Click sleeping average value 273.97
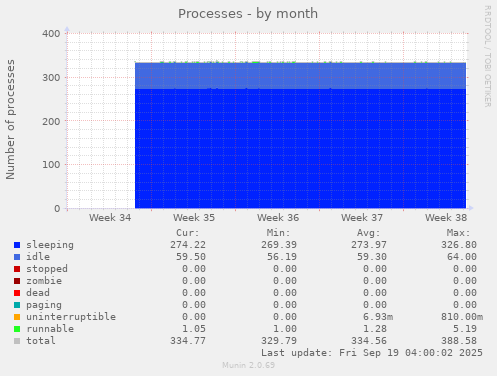The width and height of the screenshot is (497, 376). click(x=369, y=245)
